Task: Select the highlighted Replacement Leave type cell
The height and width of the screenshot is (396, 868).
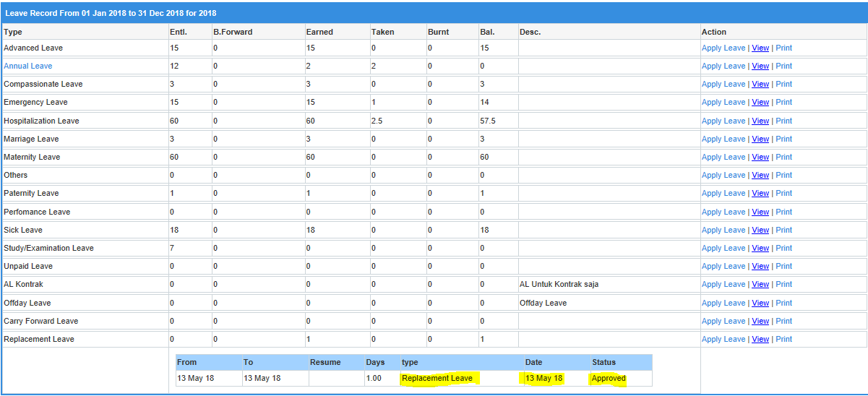Action: 437,378
